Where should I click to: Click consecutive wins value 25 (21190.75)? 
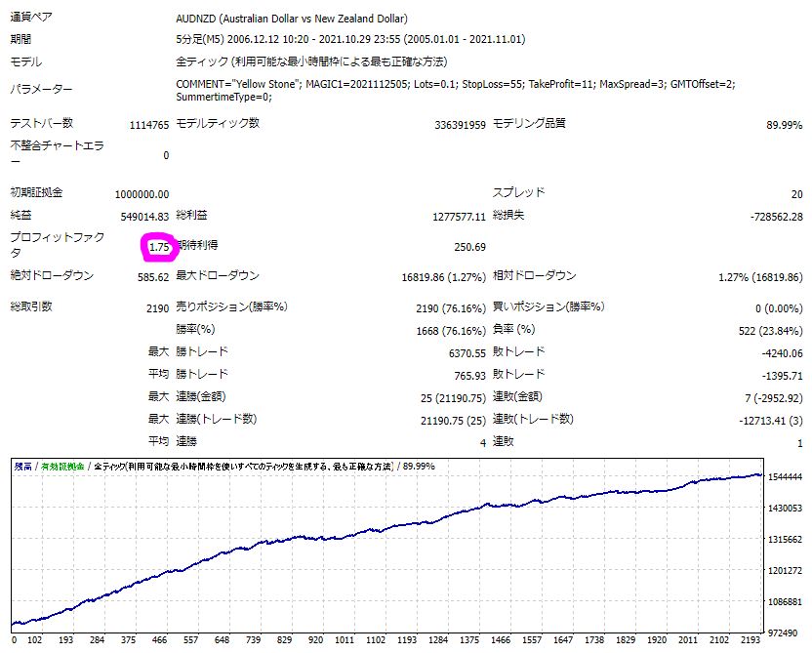tap(453, 398)
